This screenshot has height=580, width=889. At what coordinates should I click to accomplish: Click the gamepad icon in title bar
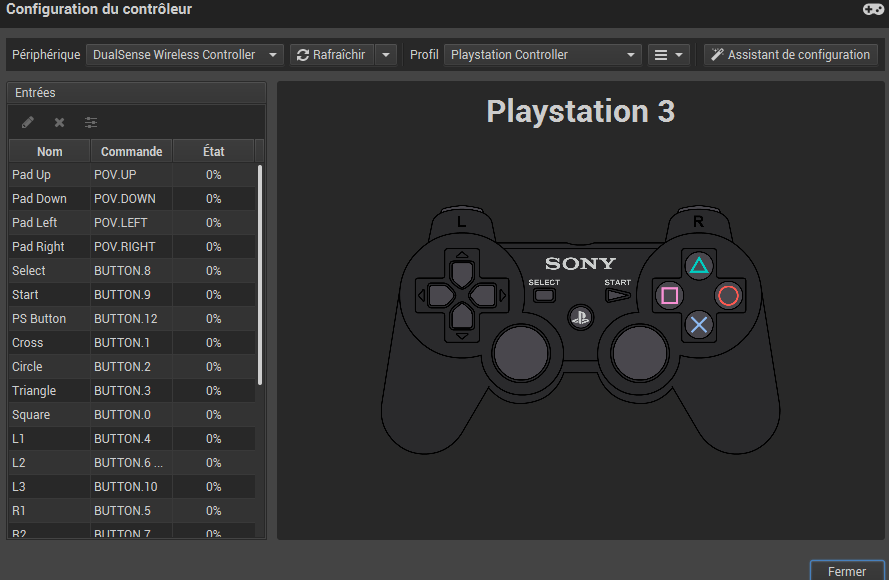[873, 9]
